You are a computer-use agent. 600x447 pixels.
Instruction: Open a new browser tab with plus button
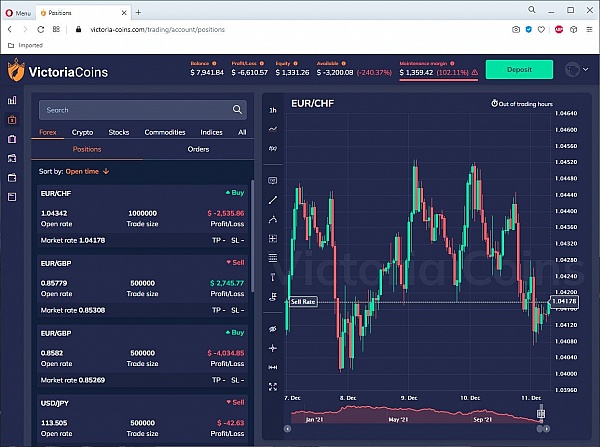pos(138,13)
